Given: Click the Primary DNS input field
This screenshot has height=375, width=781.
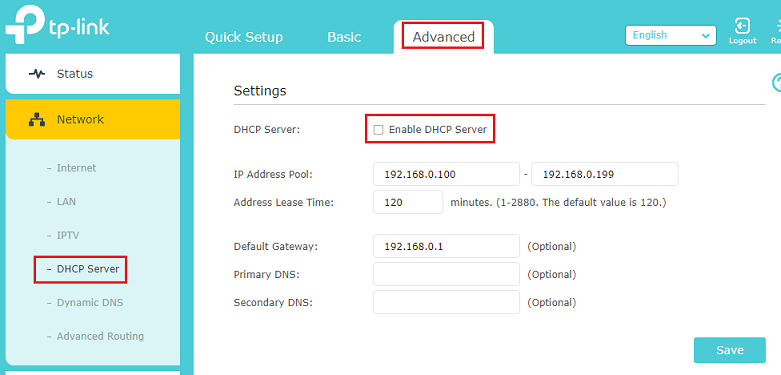Looking at the screenshot, I should click(446, 274).
